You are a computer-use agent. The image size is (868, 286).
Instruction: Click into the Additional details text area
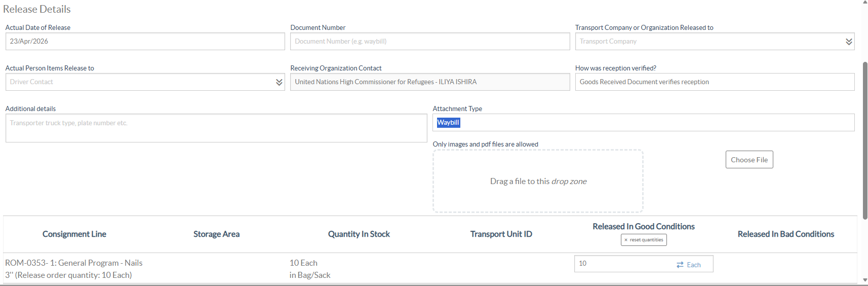216,128
